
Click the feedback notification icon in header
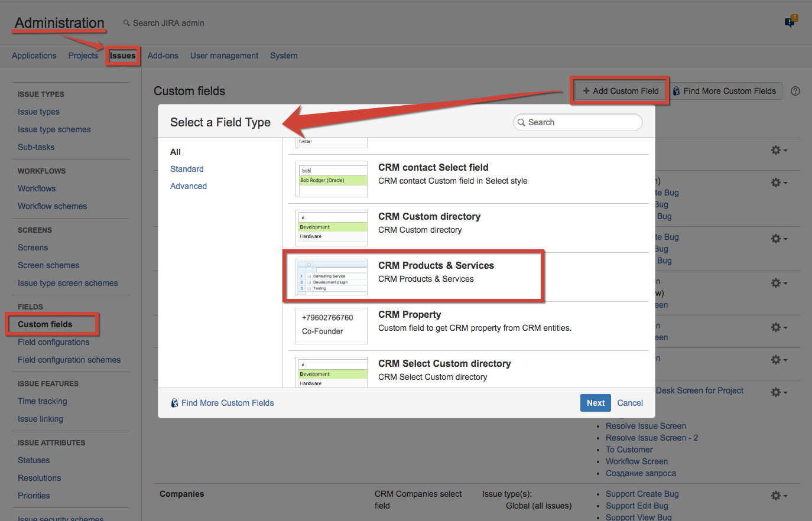(x=790, y=22)
